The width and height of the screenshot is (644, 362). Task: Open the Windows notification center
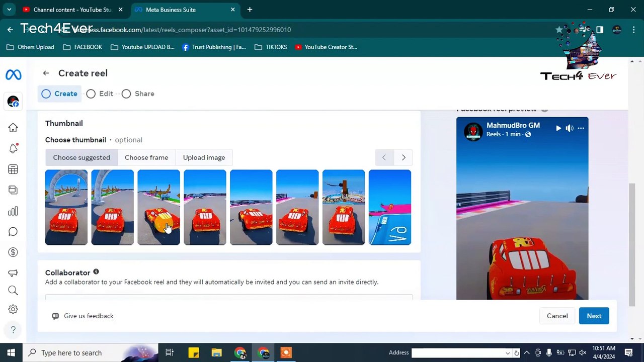(628, 352)
